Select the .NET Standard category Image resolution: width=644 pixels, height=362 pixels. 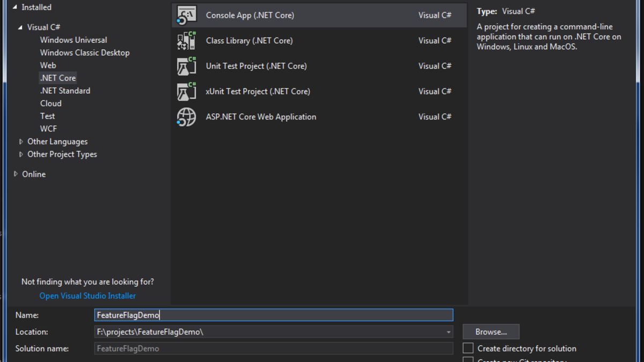pyautogui.click(x=65, y=91)
